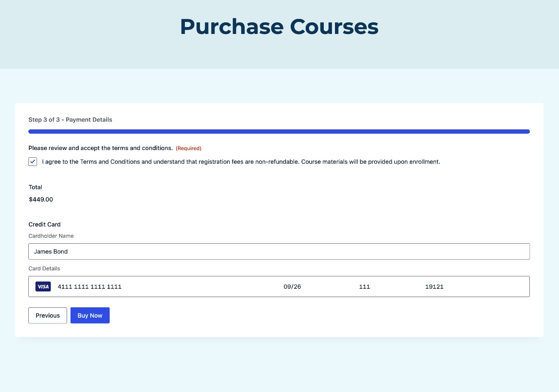Click the Buy Now button
This screenshot has width=559, height=392.
coord(90,315)
